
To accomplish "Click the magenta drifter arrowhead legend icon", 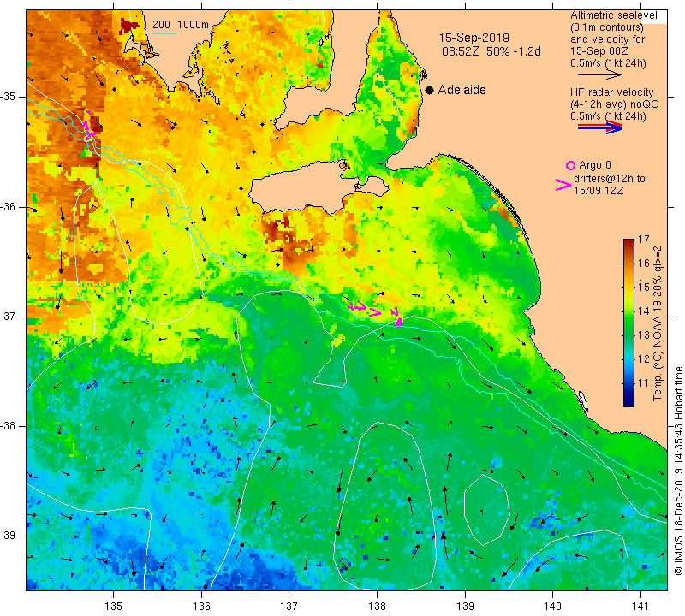I will pyautogui.click(x=563, y=185).
